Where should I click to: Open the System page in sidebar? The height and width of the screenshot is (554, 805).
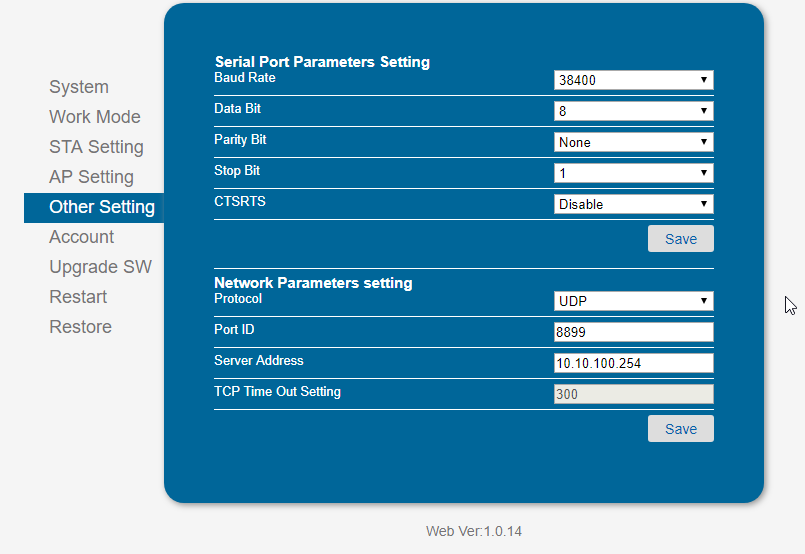[79, 87]
